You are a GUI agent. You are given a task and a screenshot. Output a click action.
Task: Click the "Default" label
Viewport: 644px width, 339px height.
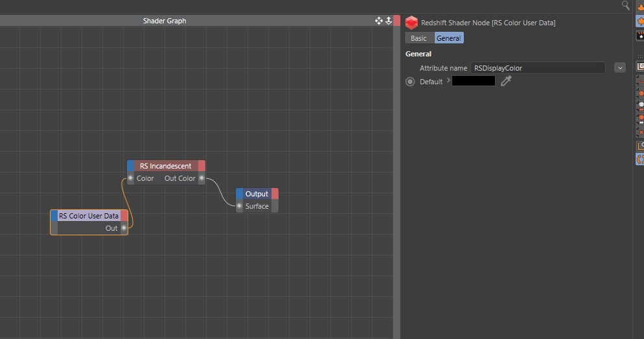[431, 82]
